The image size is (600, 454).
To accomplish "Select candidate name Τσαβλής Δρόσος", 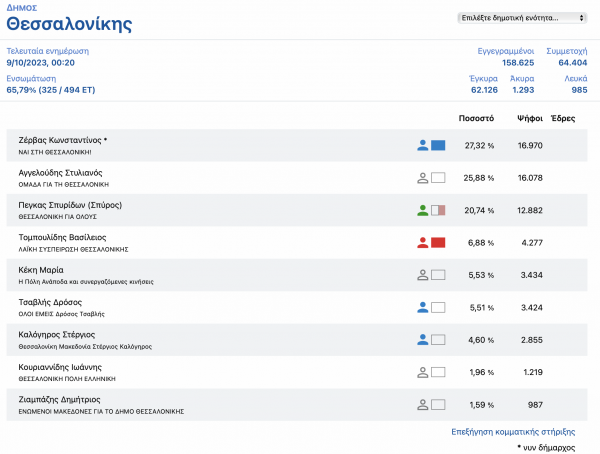I will tap(50, 302).
